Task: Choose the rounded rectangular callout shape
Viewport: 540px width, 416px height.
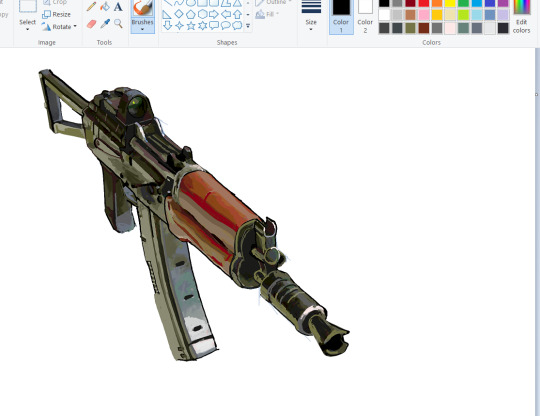Action: pos(214,25)
